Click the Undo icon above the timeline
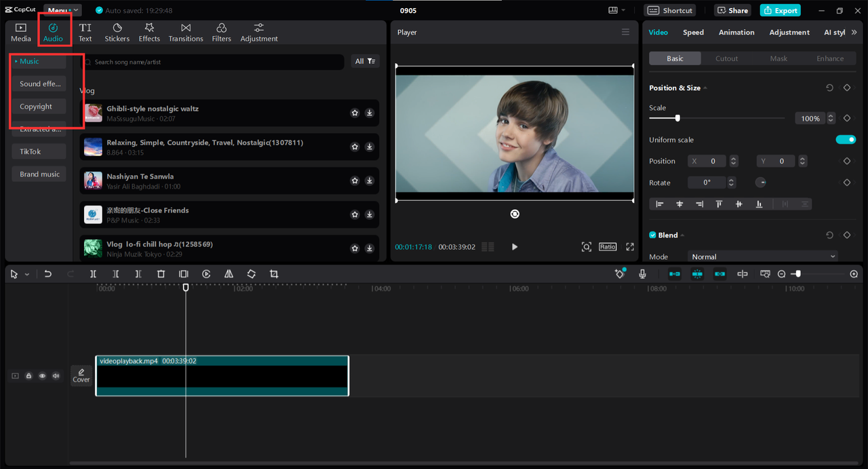 point(47,274)
